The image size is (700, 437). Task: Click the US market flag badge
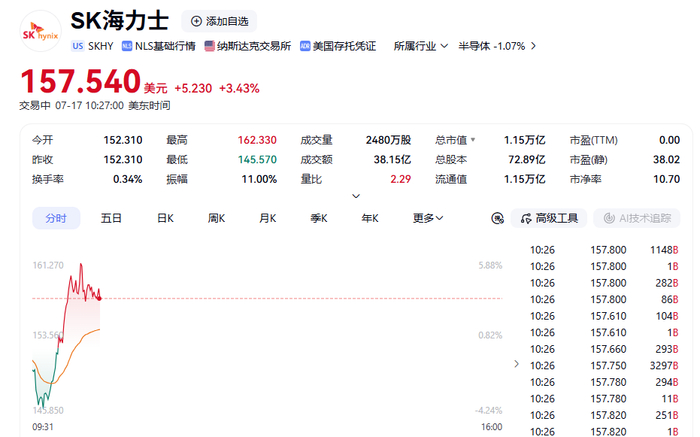pos(78,46)
